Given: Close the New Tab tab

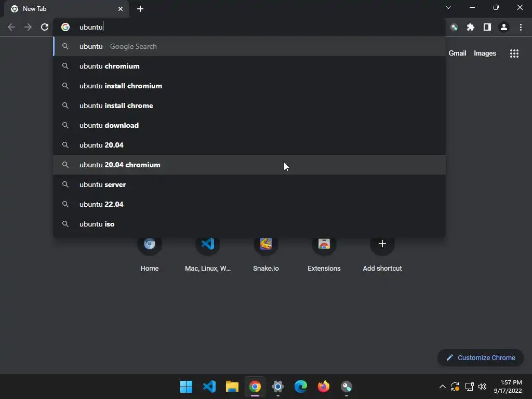Looking at the screenshot, I should click(x=121, y=9).
